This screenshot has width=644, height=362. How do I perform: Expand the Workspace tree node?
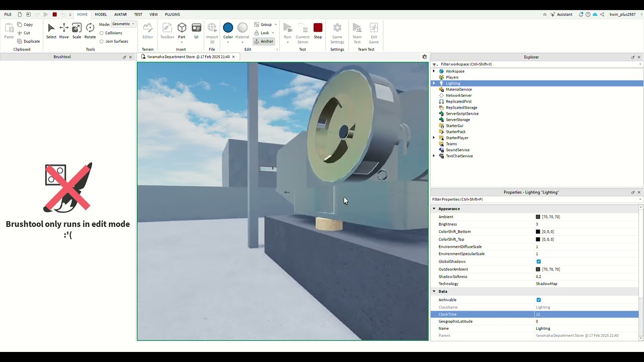(x=434, y=71)
